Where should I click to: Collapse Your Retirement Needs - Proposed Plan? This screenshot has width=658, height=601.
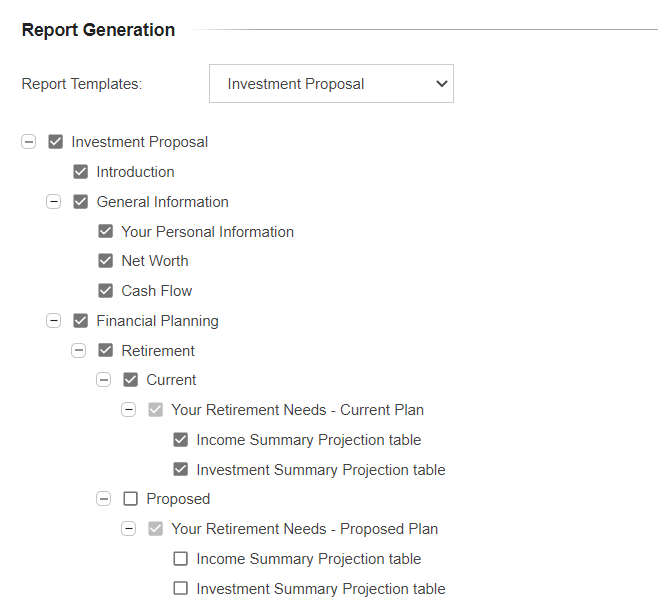(x=129, y=529)
